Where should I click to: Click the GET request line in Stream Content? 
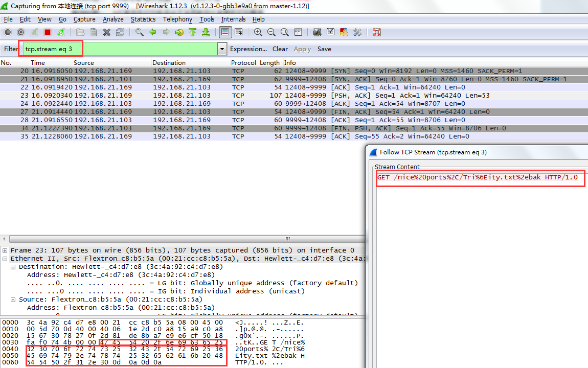tap(478, 178)
